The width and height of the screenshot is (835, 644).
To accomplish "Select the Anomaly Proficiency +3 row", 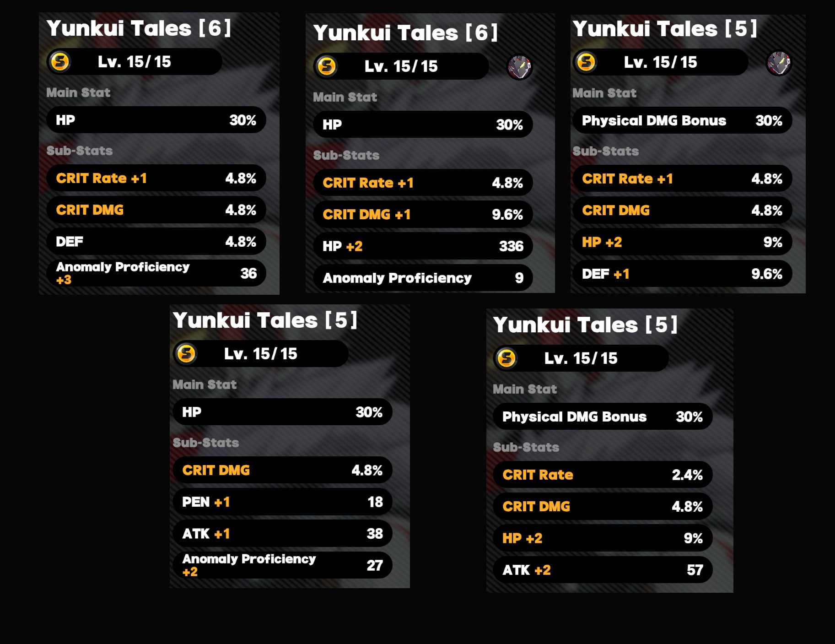I will click(156, 273).
